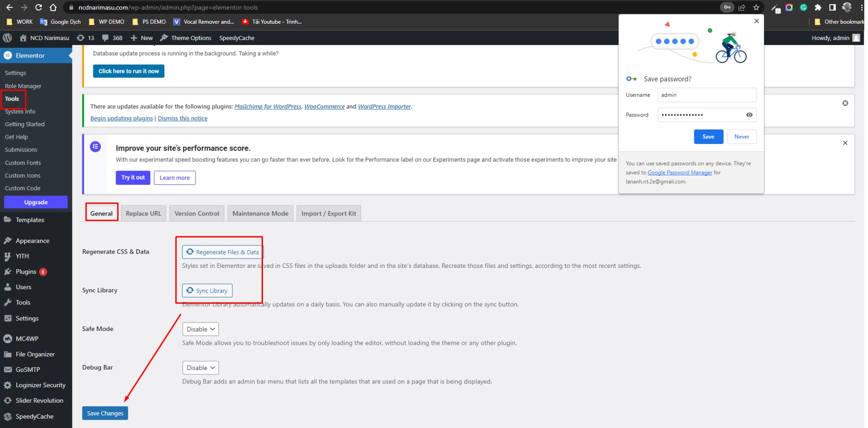Switch to Version Control tab

pos(197,214)
